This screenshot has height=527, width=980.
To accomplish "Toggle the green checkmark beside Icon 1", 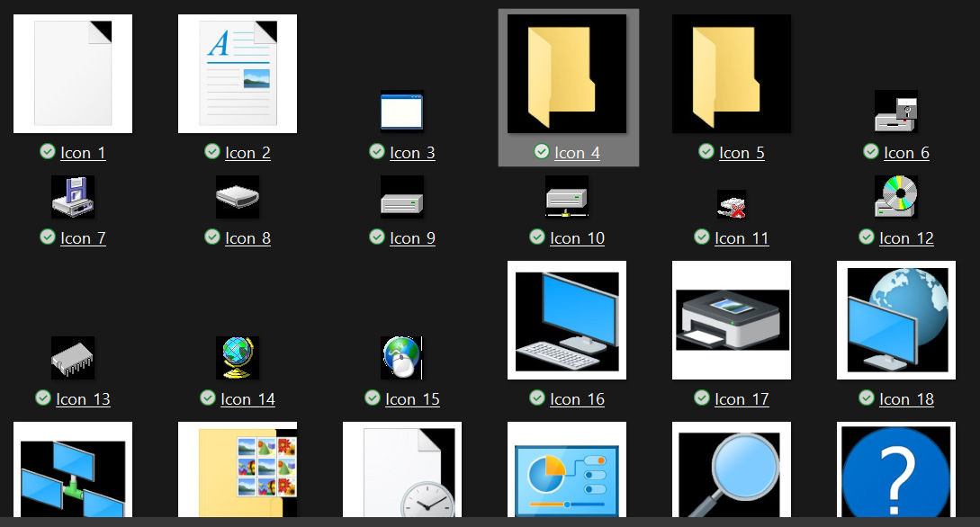I will (48, 151).
